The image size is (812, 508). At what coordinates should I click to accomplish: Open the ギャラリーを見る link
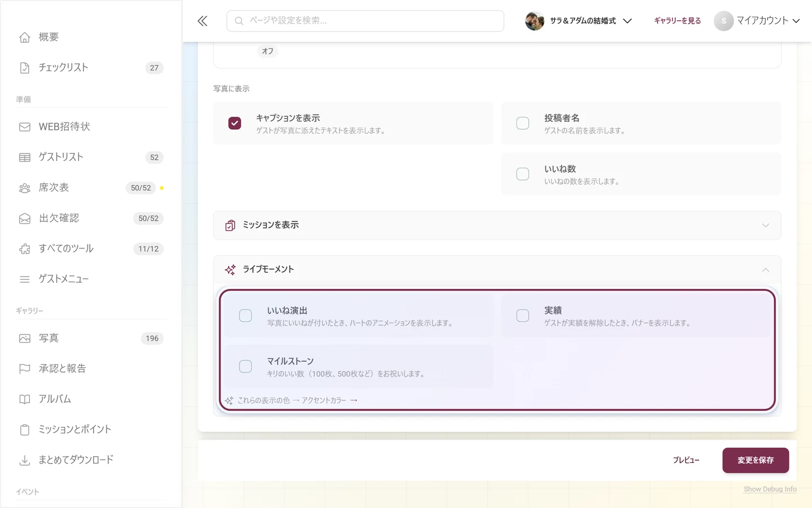click(677, 21)
